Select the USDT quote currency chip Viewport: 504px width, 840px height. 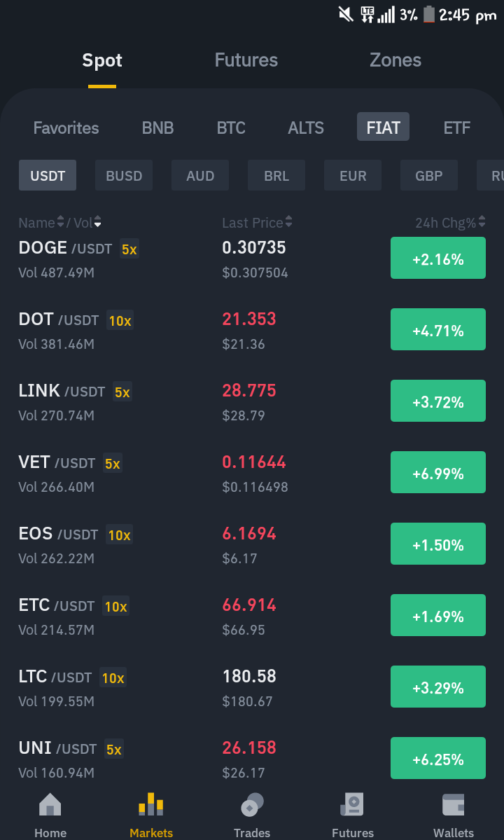[48, 175]
